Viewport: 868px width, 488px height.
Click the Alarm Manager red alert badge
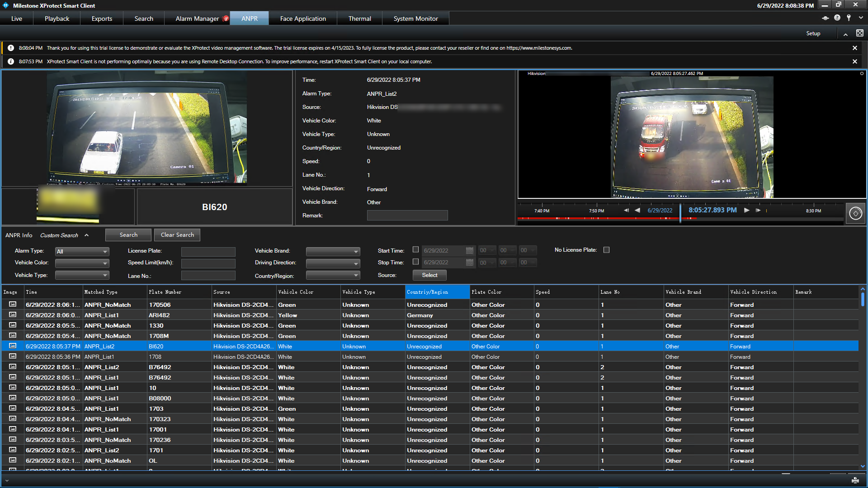(226, 19)
